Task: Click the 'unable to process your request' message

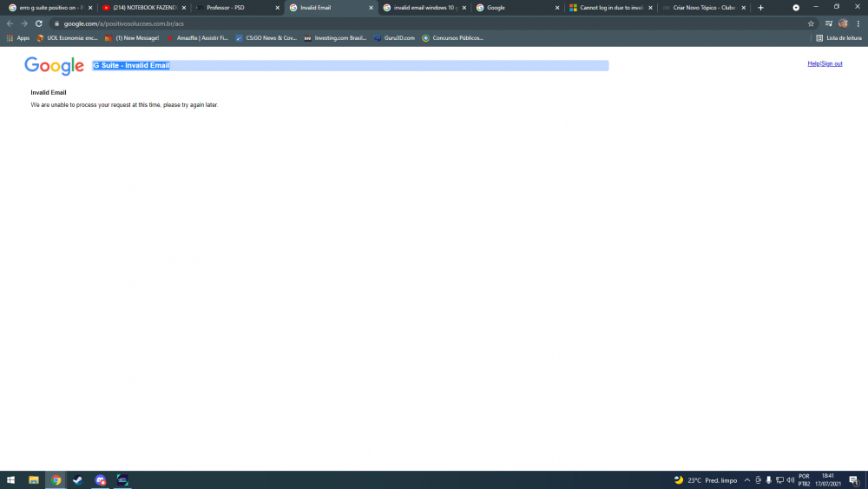Action: coord(124,105)
